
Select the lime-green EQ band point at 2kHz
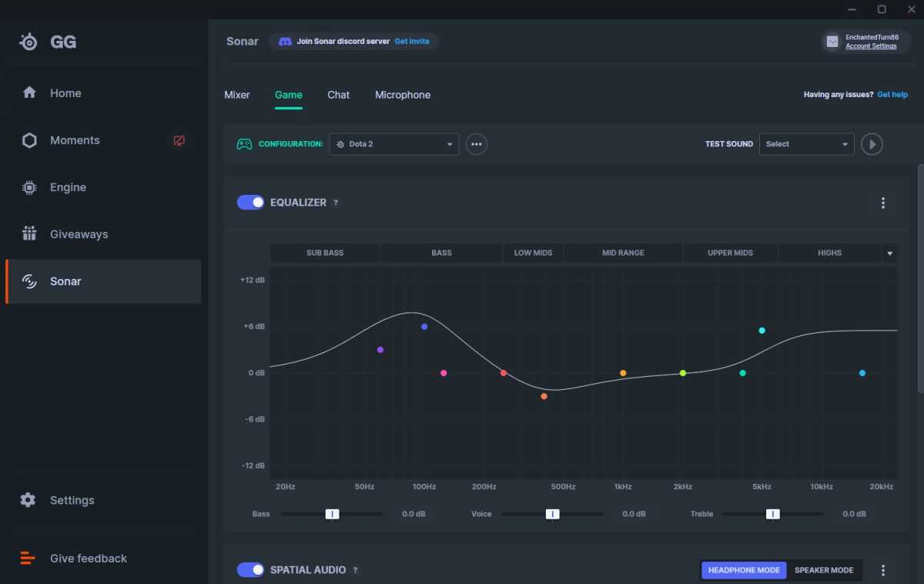click(683, 373)
